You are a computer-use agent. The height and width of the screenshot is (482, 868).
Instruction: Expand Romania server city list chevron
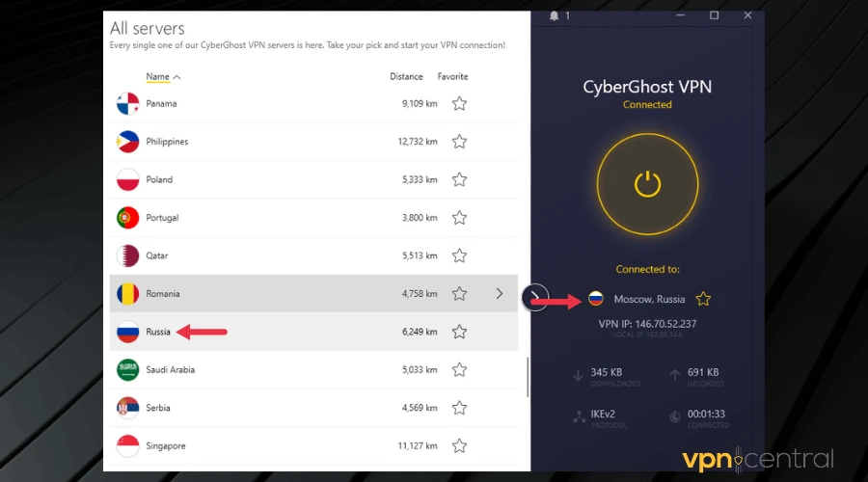click(500, 293)
